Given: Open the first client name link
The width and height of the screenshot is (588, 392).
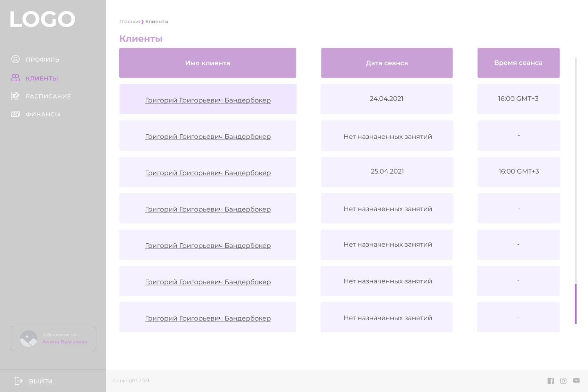Looking at the screenshot, I should coord(208,100).
